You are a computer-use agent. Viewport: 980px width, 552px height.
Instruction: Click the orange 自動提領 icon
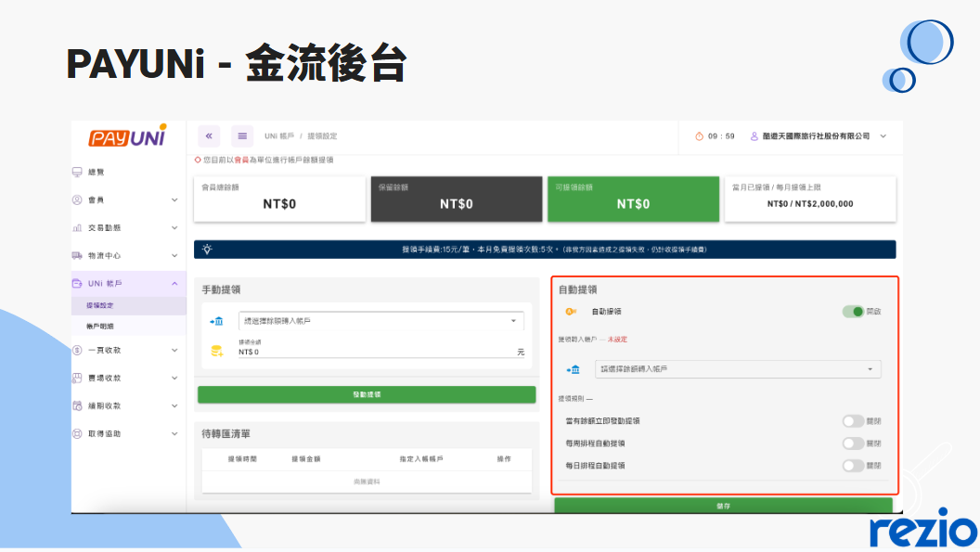tap(570, 312)
